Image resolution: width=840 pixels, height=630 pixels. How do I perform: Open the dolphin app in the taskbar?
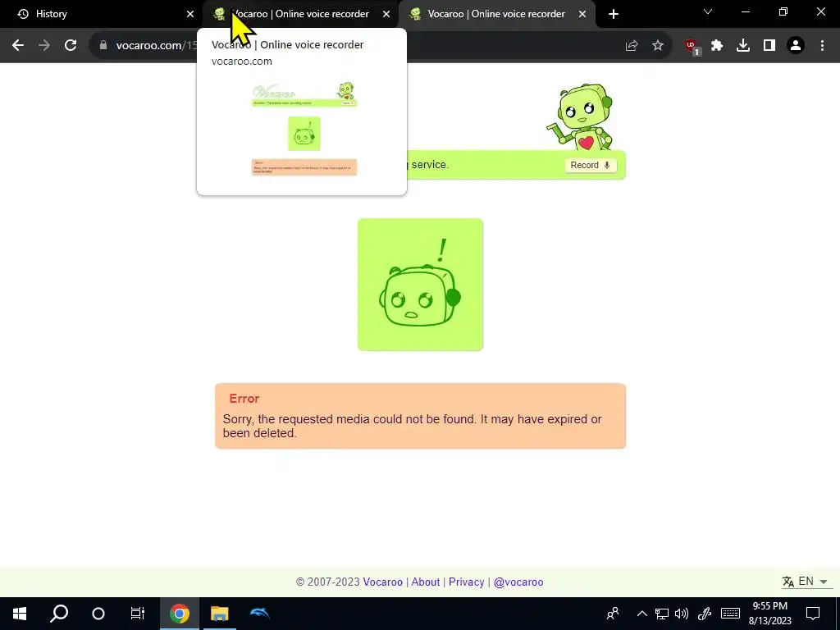pos(260,614)
